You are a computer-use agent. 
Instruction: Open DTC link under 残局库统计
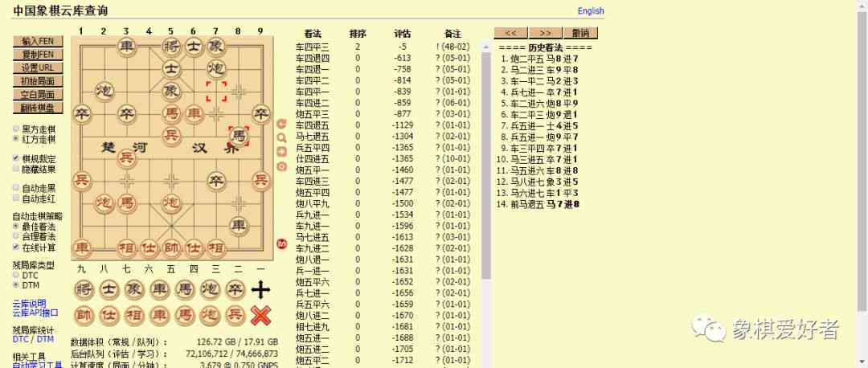point(20,339)
